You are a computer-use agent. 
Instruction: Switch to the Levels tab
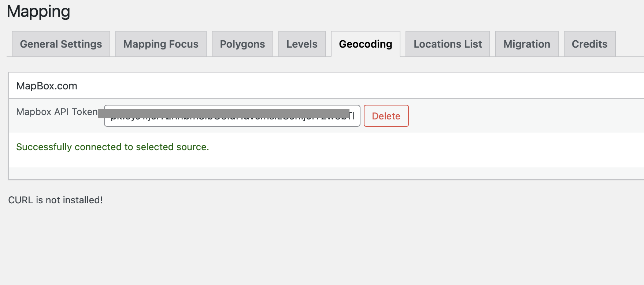point(301,44)
